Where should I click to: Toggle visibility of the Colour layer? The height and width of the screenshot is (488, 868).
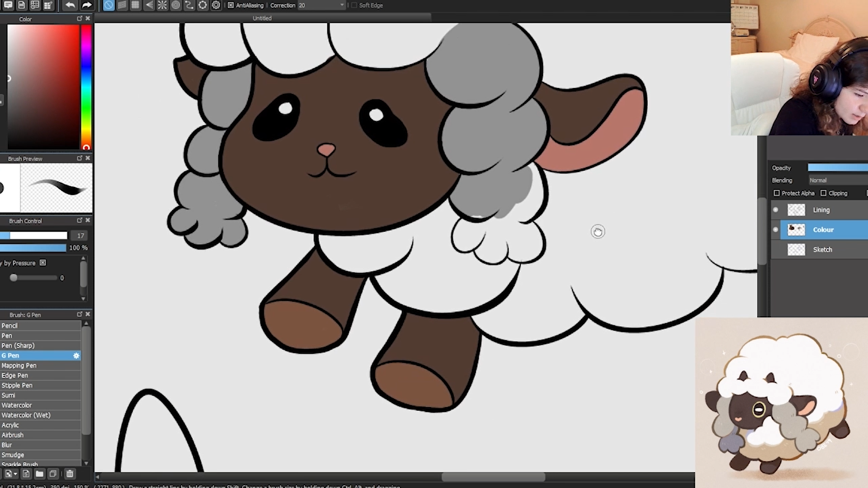[x=776, y=230]
